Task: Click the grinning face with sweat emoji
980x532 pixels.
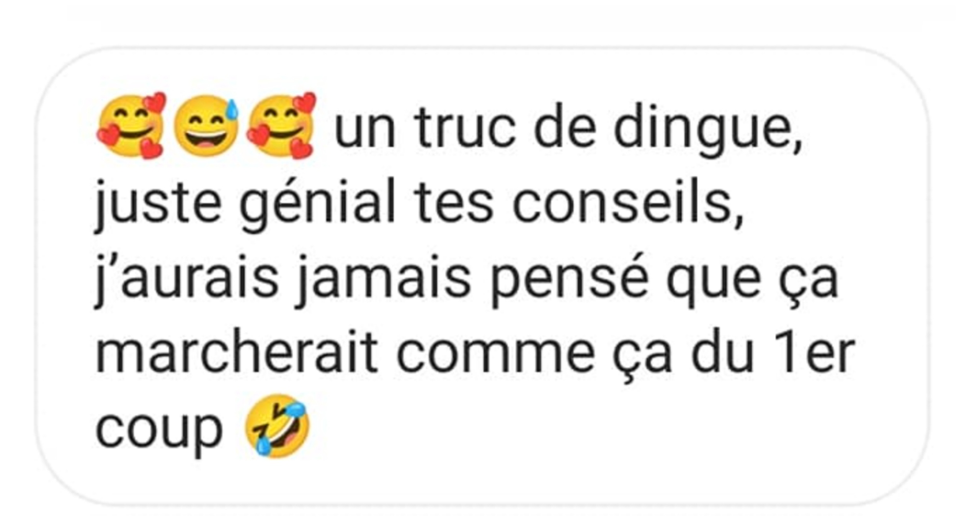Action: click(206, 125)
